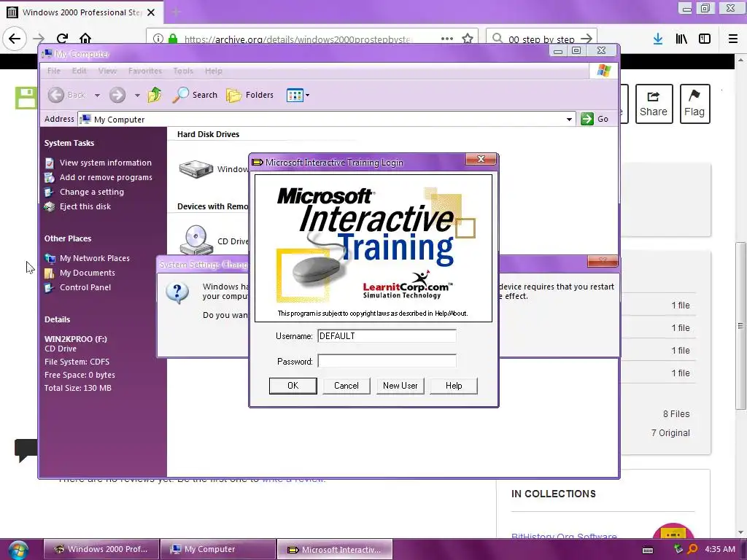Open the Favorites menu in My Computer
Screen dimensions: 747x560
tap(145, 71)
